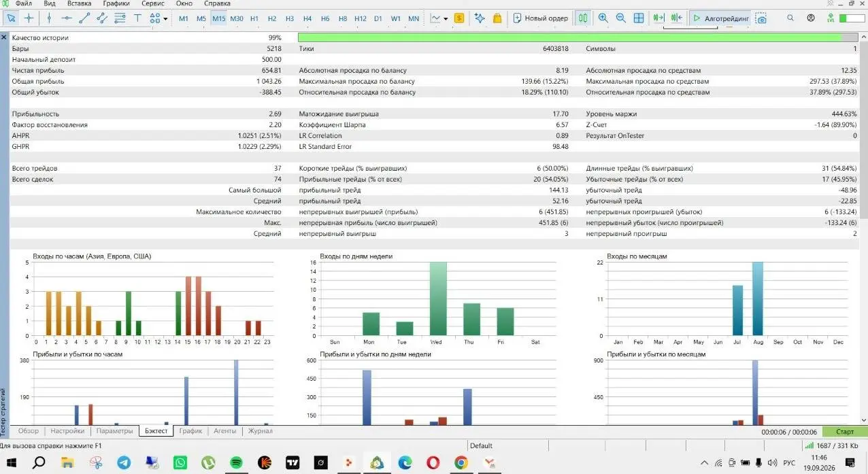Click the Чистая прибыль value 654.81
This screenshot has width=868, height=474.
click(271, 70)
